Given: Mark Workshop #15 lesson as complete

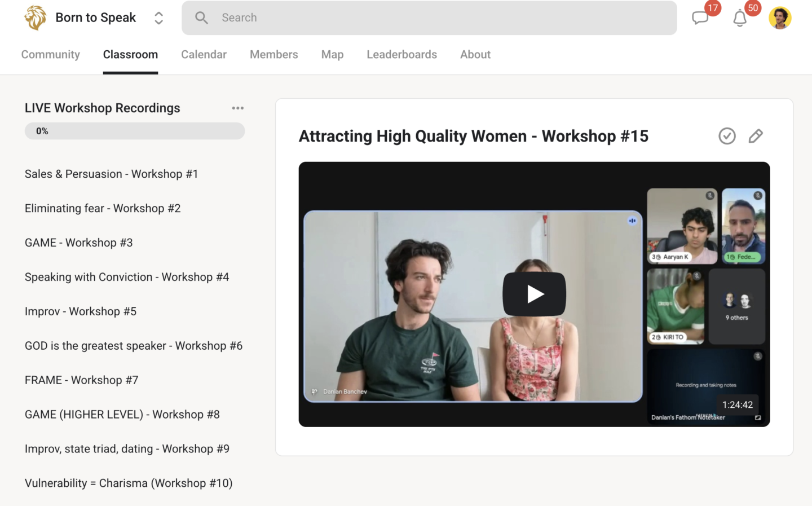Looking at the screenshot, I should click(x=727, y=136).
